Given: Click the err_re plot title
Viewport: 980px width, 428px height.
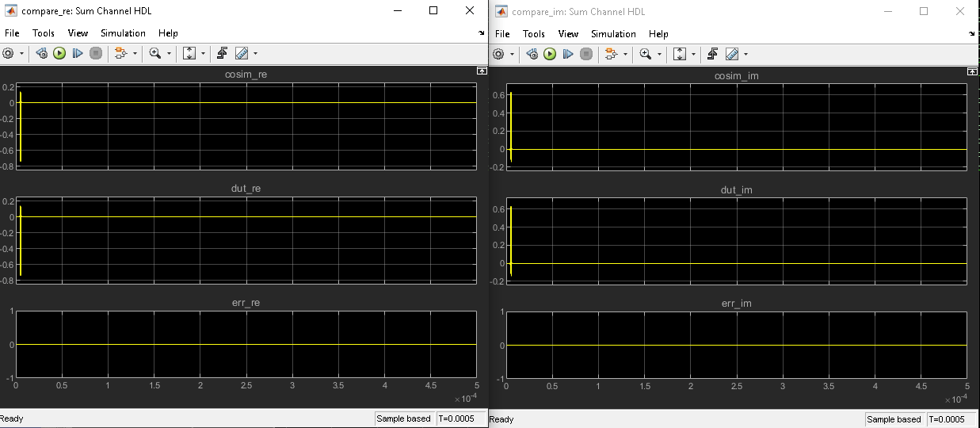Looking at the screenshot, I should pyautogui.click(x=246, y=303).
